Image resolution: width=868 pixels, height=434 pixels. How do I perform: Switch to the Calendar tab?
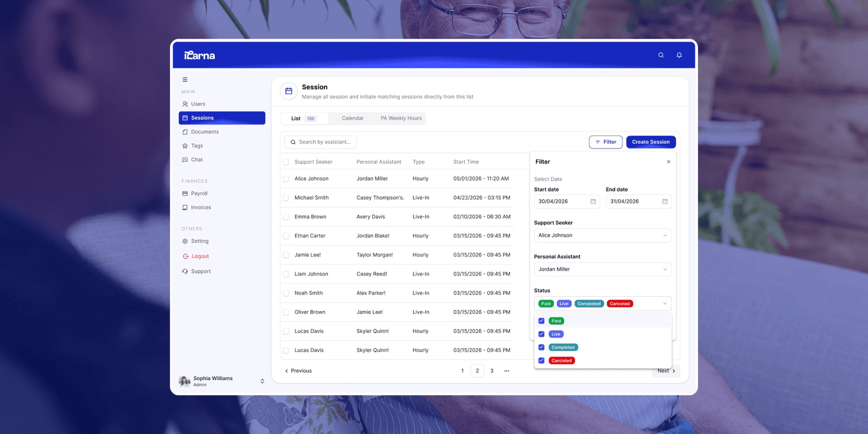(x=353, y=118)
